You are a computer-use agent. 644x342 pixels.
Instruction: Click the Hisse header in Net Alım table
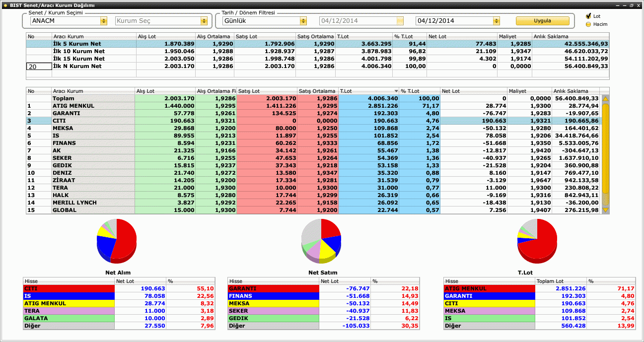[x=69, y=281]
